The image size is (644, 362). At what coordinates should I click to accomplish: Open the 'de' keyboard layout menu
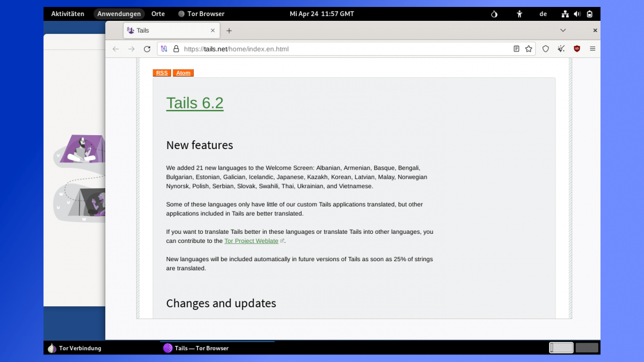543,14
